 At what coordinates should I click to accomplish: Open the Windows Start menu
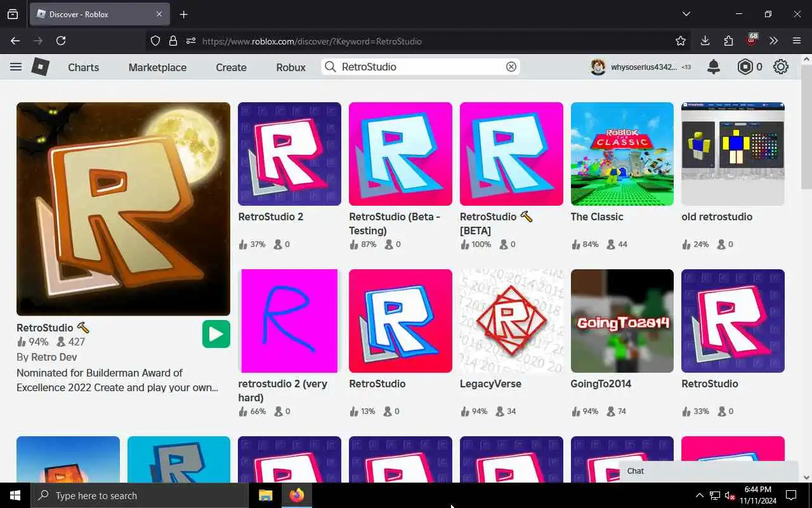point(15,495)
